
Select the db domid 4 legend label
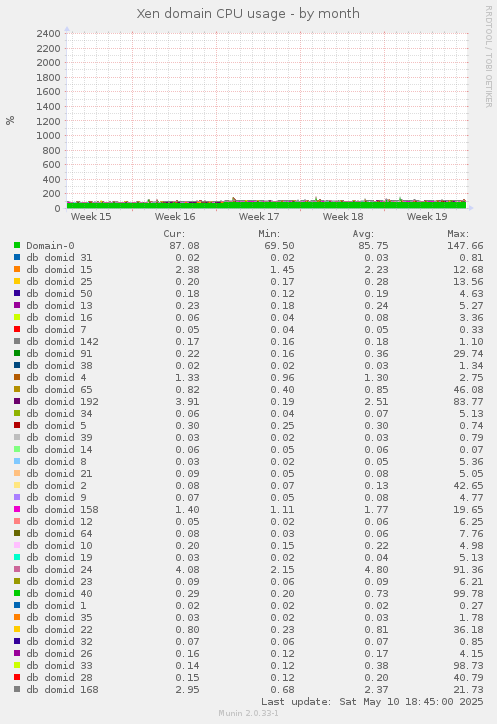(56, 378)
